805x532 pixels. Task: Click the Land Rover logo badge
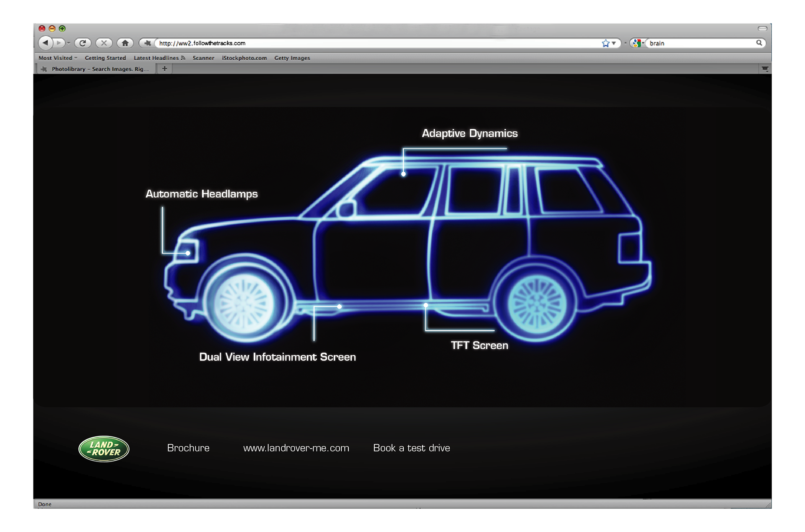(104, 449)
